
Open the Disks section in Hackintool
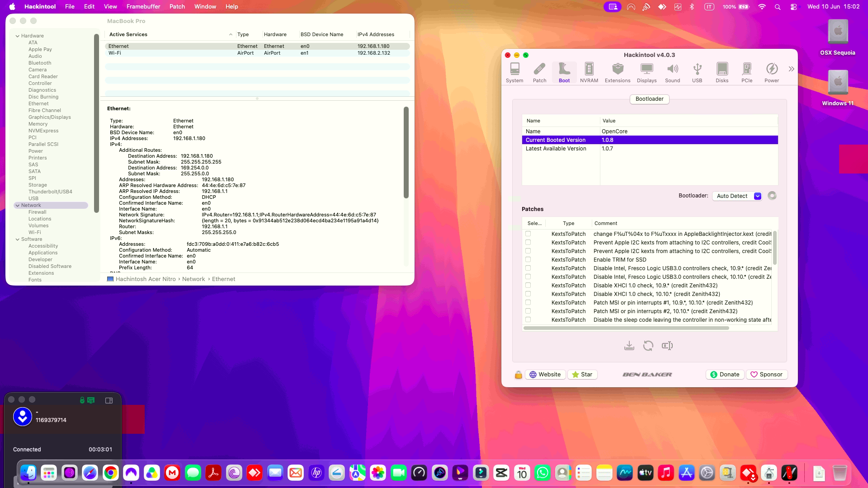click(x=722, y=72)
